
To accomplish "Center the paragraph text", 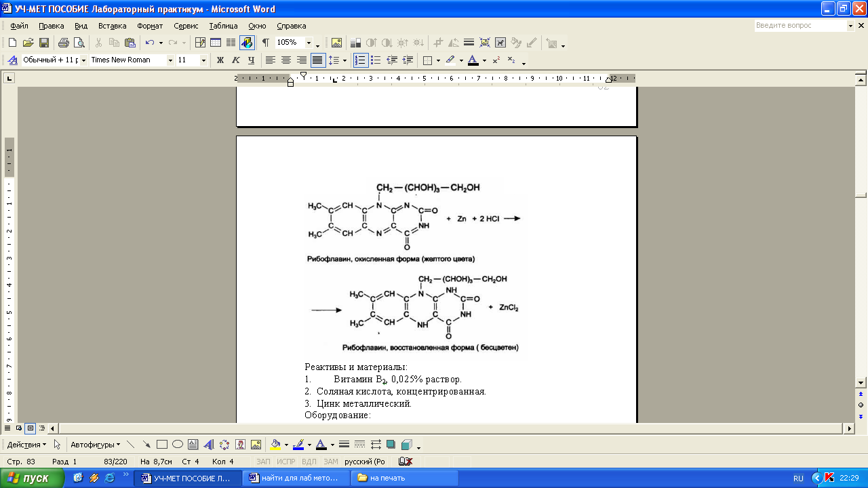I will tap(286, 60).
